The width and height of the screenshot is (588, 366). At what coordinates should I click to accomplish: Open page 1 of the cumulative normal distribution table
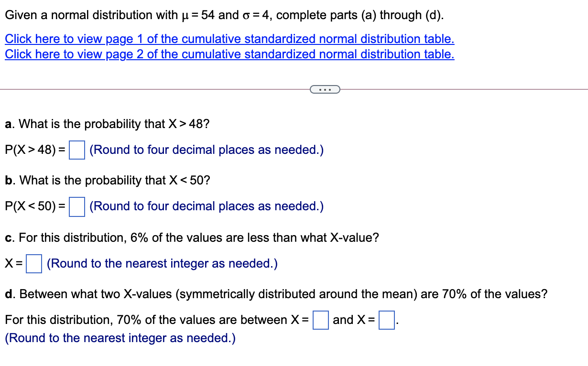229,39
